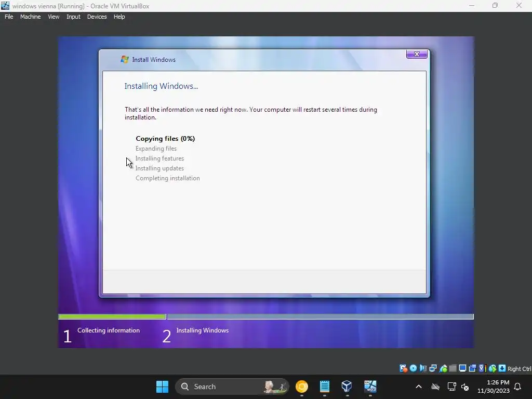Click the recording status icon
The height and width of the screenshot is (399, 532).
(x=472, y=368)
